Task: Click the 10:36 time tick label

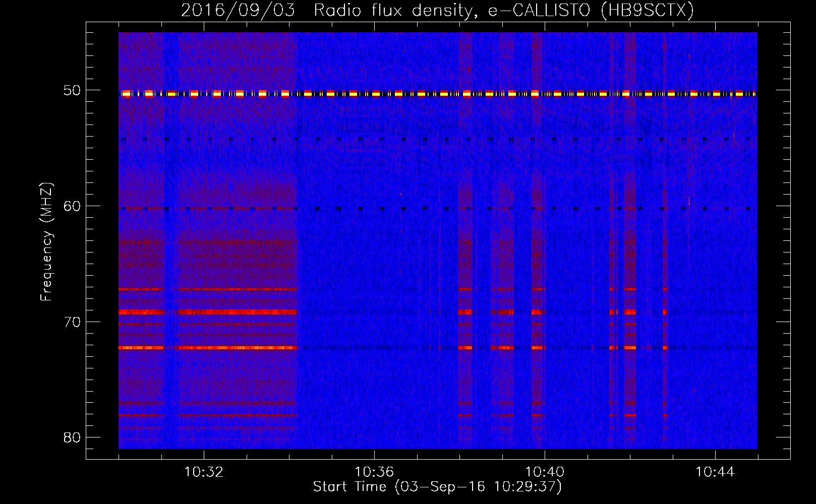Action: (x=374, y=472)
